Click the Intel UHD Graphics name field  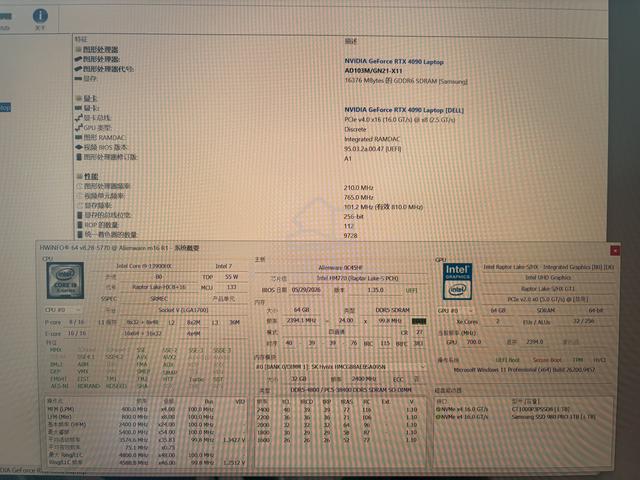point(548,278)
